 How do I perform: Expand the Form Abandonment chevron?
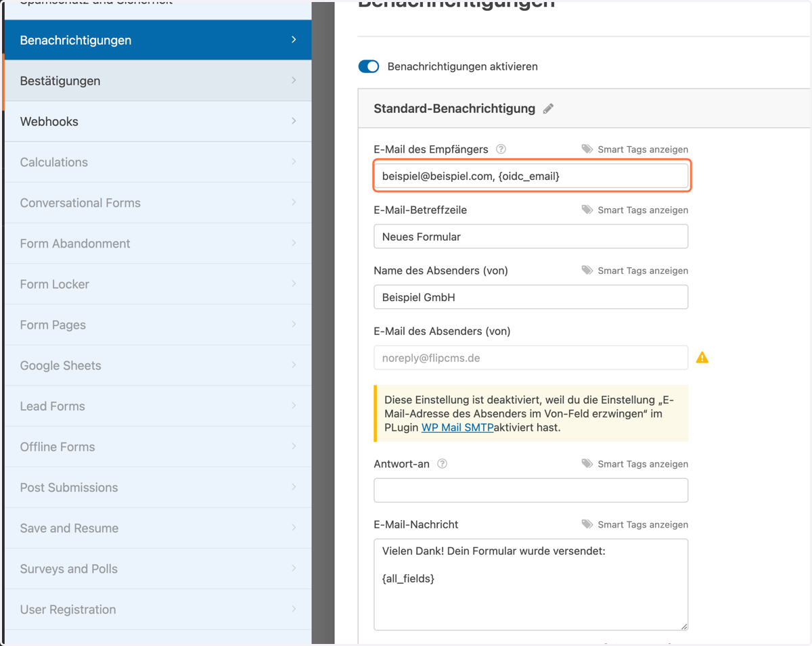click(294, 243)
